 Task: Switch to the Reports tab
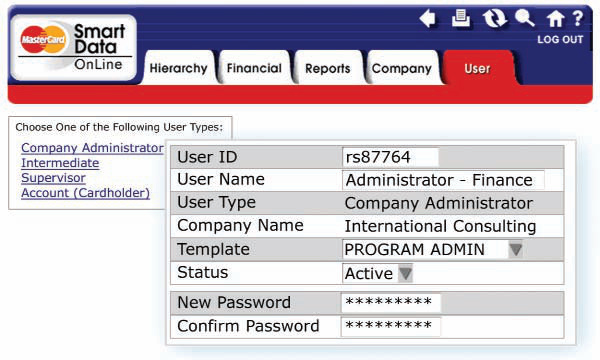click(328, 68)
